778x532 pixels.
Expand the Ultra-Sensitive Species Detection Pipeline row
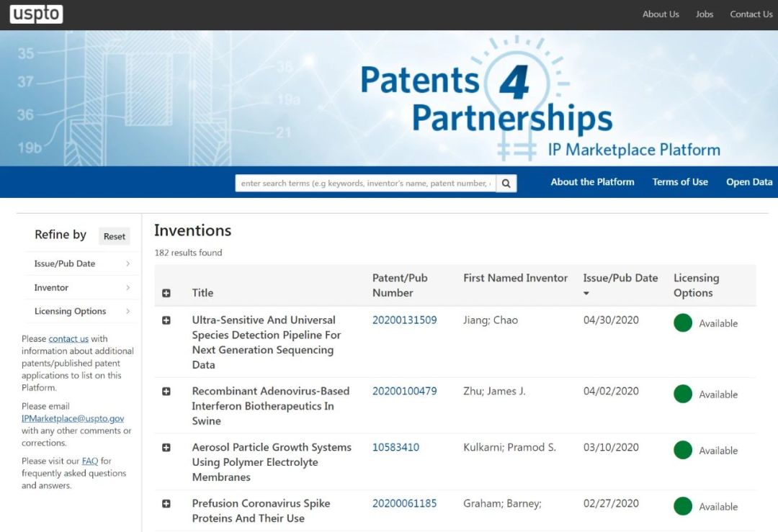[166, 320]
